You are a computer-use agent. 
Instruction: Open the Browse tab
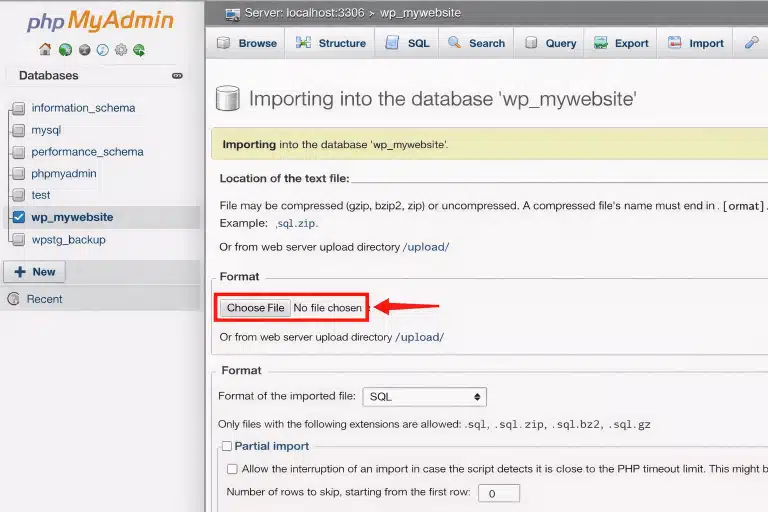coord(247,43)
